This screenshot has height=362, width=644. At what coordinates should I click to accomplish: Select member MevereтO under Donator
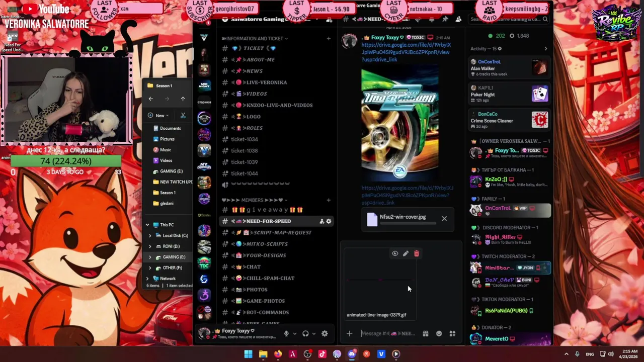pos(509,339)
